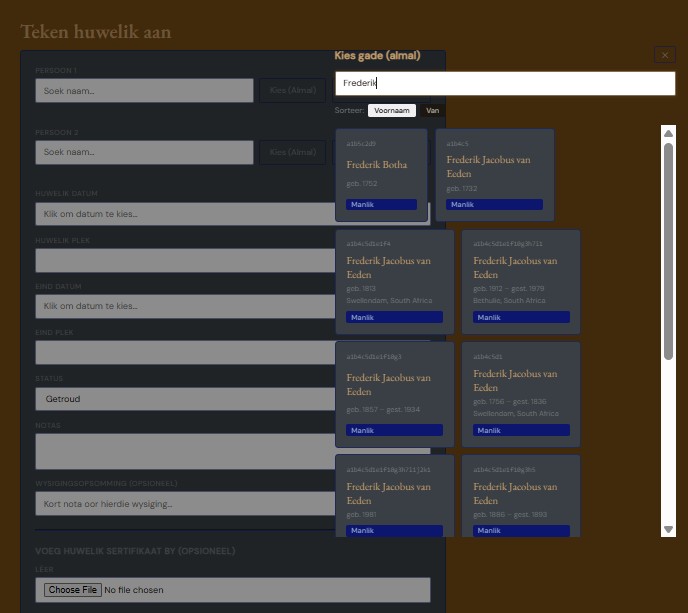Click Choose File for marriage certificate
The width and height of the screenshot is (688, 613).
click(73, 590)
